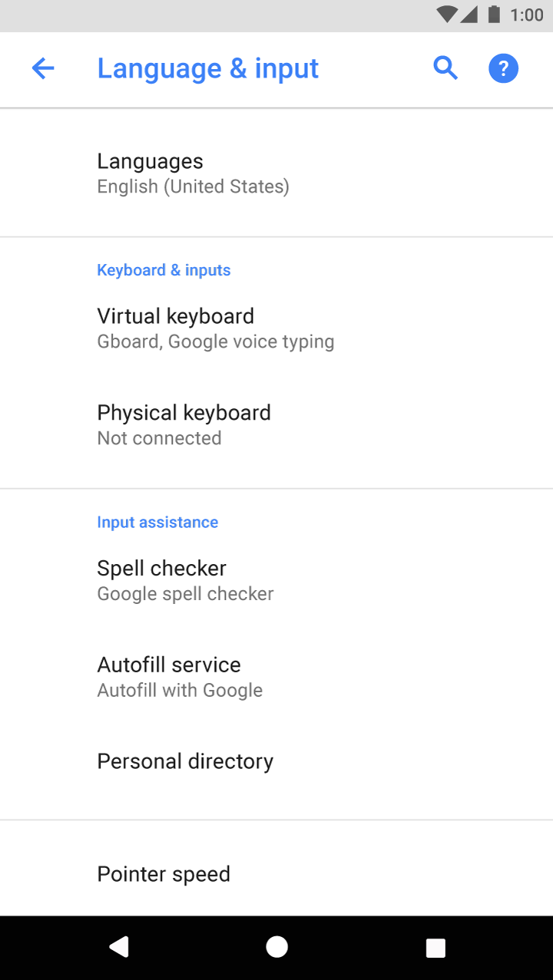Tap the English (United States) subtitle

click(x=193, y=186)
